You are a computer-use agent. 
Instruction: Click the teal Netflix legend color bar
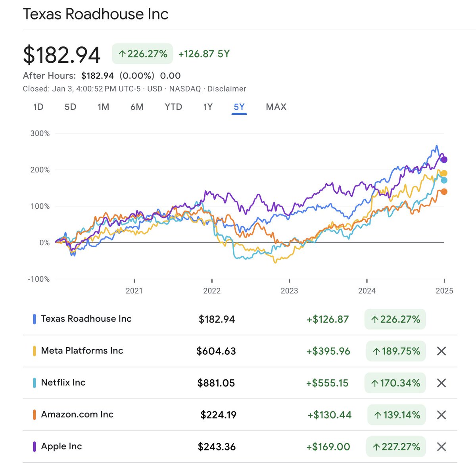(34, 383)
